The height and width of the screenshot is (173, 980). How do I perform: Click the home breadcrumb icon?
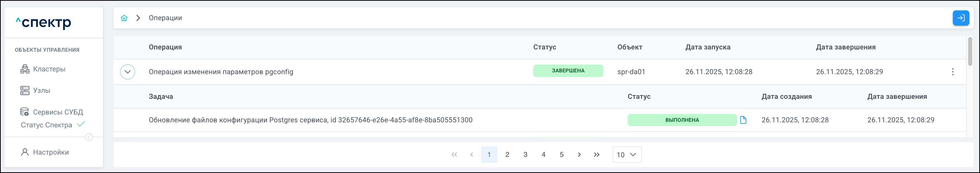click(x=124, y=18)
